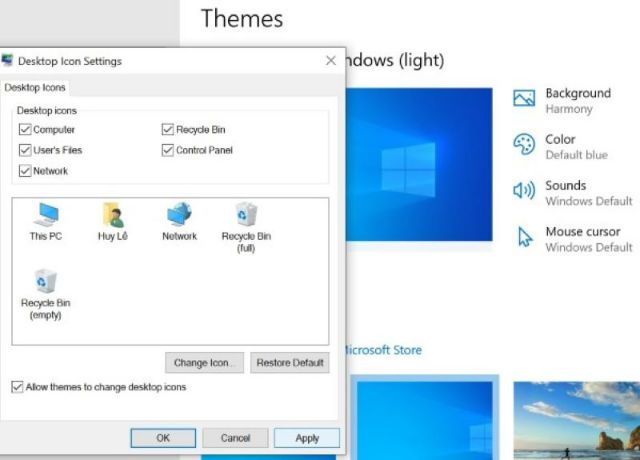The width and height of the screenshot is (640, 460).
Task: Confirm with the OK button
Action: [x=163, y=438]
